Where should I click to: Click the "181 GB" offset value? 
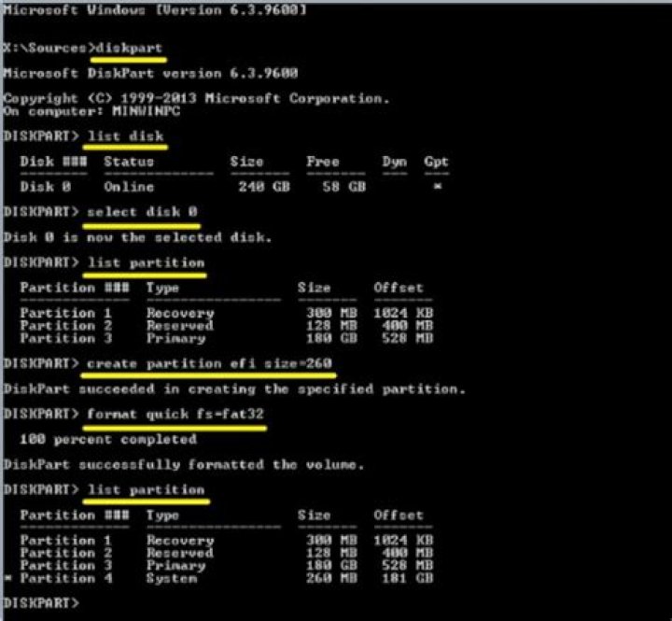tap(407, 578)
